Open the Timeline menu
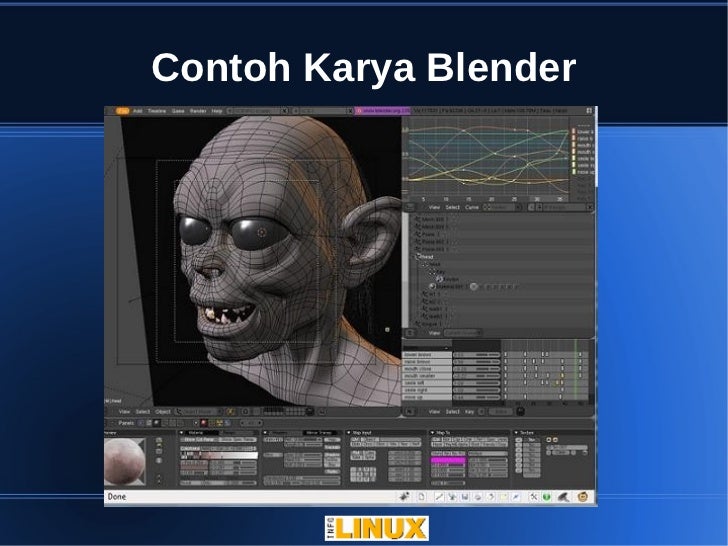 click(x=156, y=111)
